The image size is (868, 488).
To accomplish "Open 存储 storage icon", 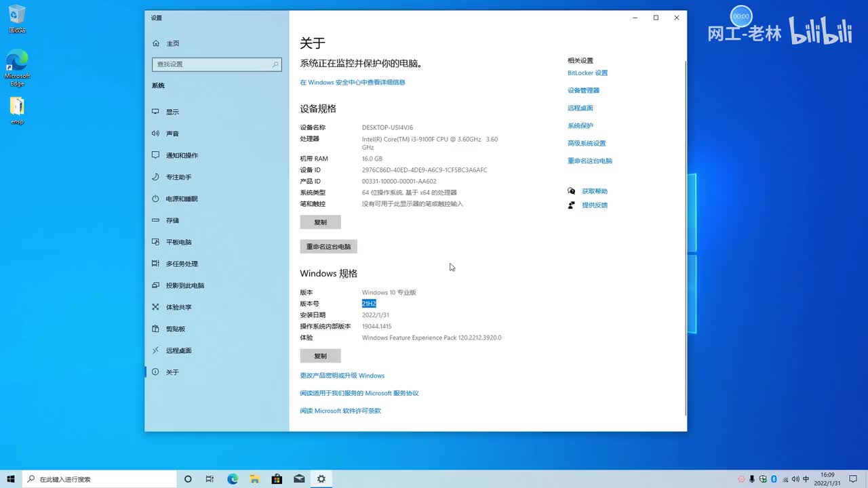I will pyautogui.click(x=155, y=220).
